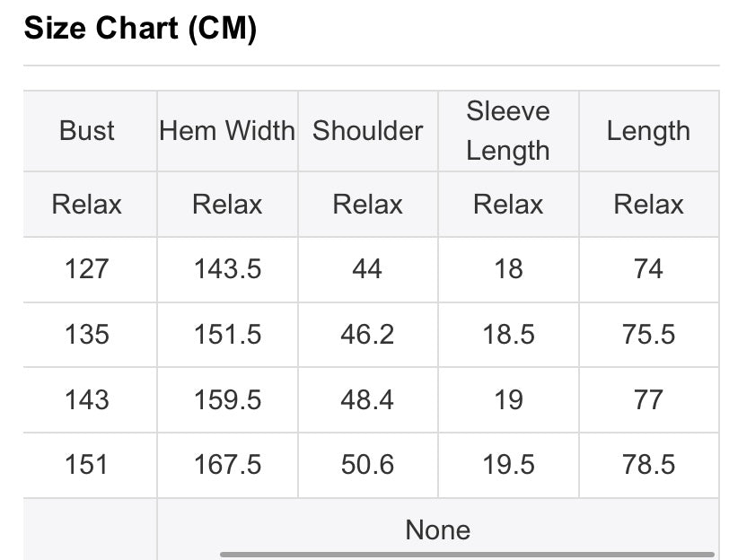Click the Relax label under Bust
Viewport: 729px width, 560px height.
[x=87, y=205]
